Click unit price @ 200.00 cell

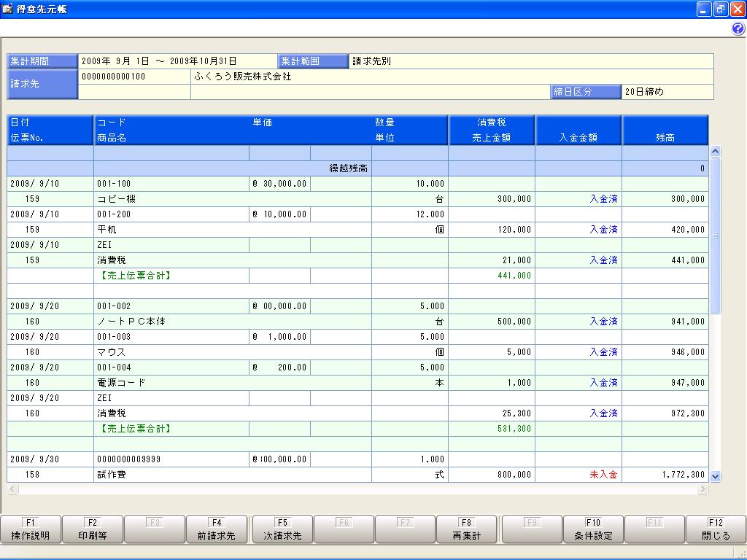coord(279,367)
